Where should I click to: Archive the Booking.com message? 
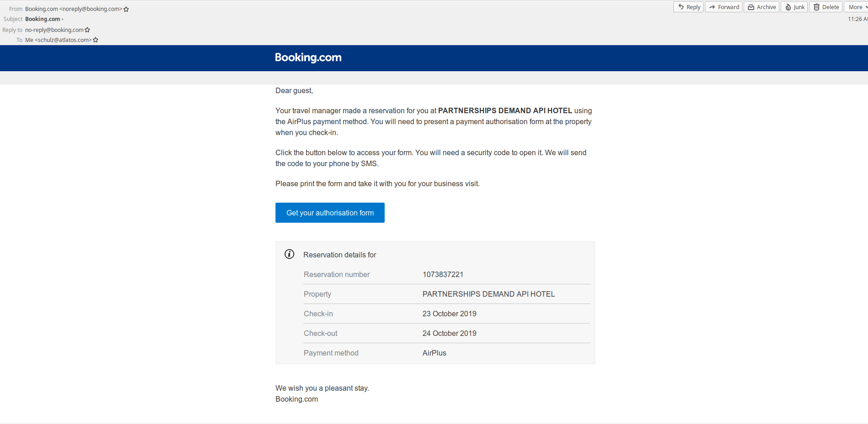pos(762,7)
